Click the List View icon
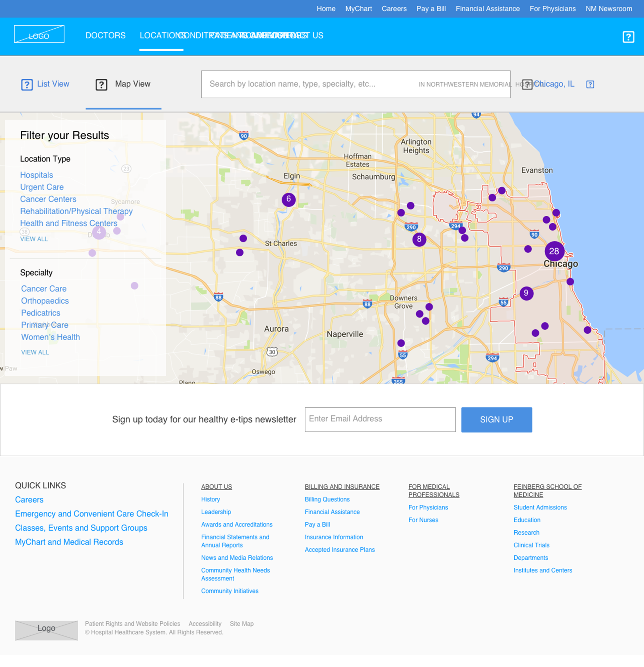The width and height of the screenshot is (644, 667). (x=27, y=84)
